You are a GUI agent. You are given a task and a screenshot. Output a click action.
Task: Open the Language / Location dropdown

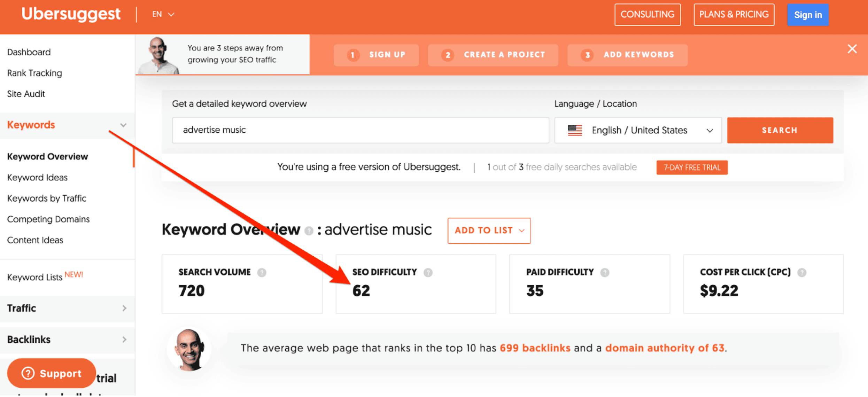tap(638, 130)
